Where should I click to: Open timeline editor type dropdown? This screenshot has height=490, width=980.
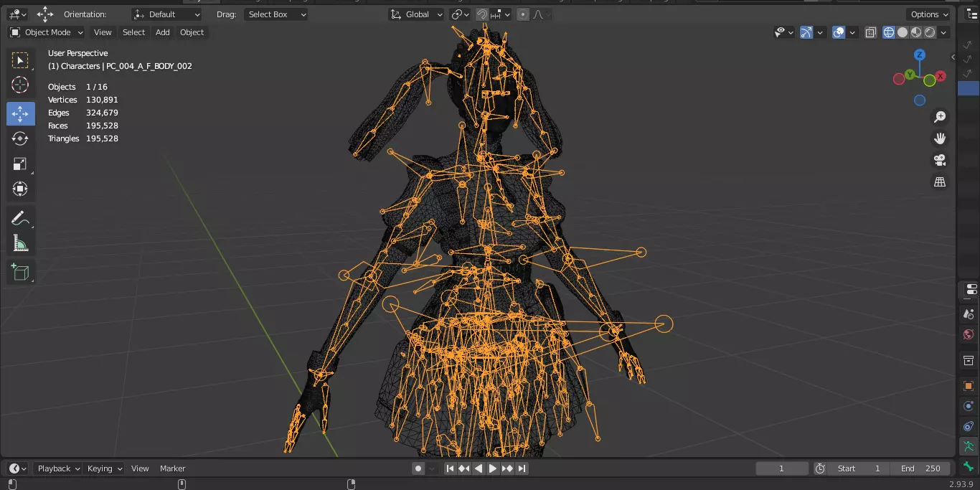[x=18, y=468]
